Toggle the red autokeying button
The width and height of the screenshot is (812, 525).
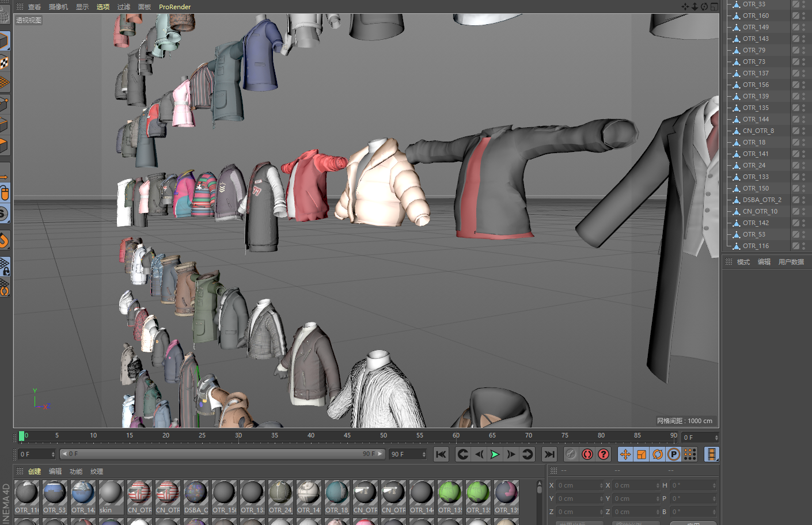coord(587,454)
